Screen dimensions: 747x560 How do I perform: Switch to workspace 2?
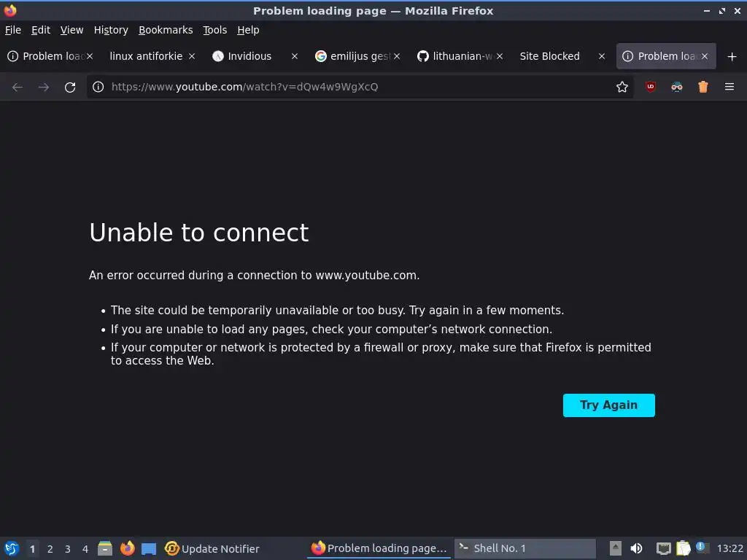(50, 549)
